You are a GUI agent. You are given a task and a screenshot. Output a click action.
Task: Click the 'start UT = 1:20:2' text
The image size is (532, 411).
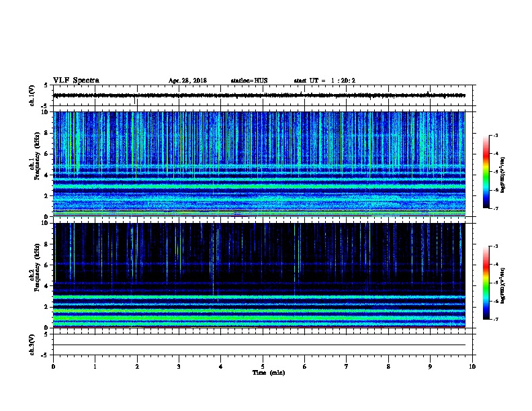pyautogui.click(x=324, y=81)
